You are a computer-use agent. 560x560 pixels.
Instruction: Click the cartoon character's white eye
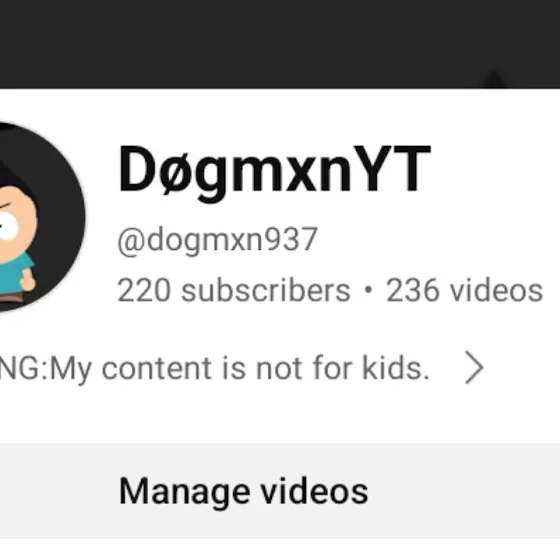point(8,226)
